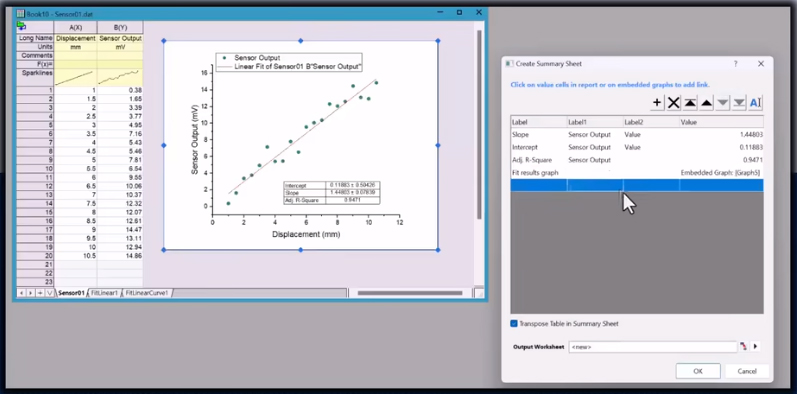Open help with the question mark
Screen dimensions: 797x394
[735, 64]
